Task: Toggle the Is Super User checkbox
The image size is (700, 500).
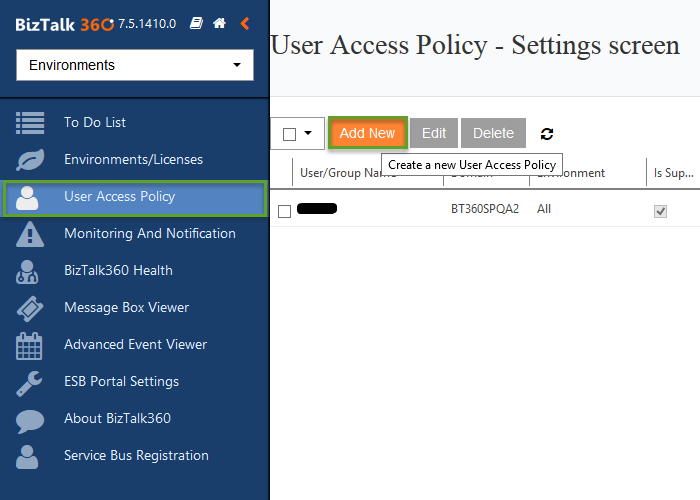Action: (x=660, y=211)
